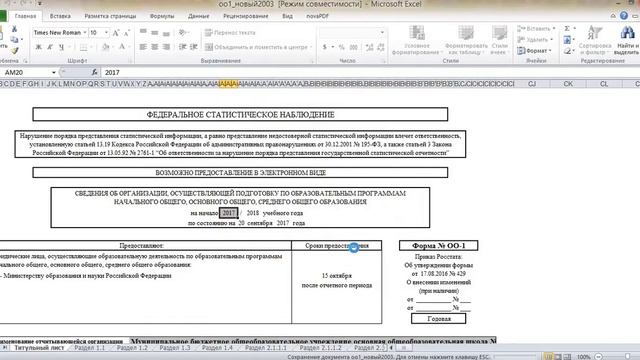
Task: Click the insert function fx icon
Action: click(x=94, y=72)
